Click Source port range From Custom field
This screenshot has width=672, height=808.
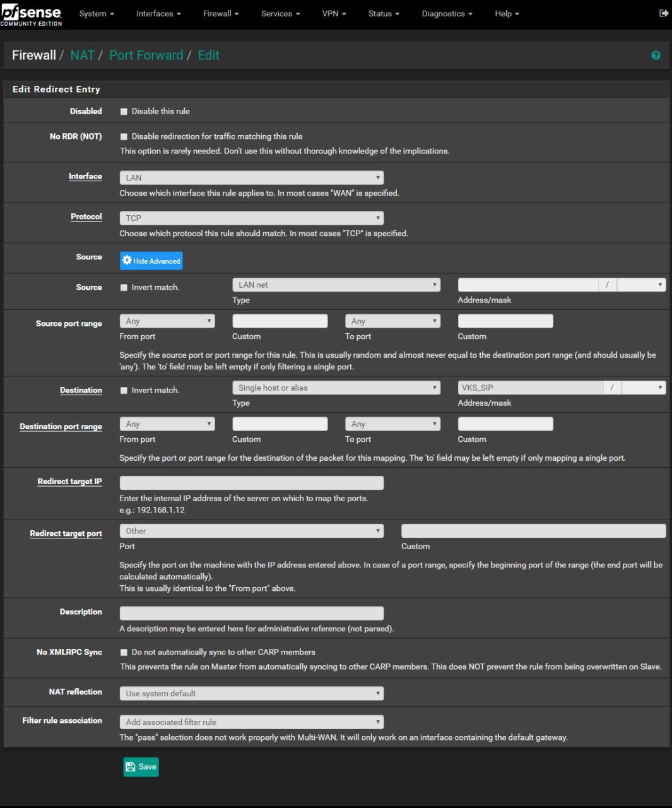click(x=280, y=321)
